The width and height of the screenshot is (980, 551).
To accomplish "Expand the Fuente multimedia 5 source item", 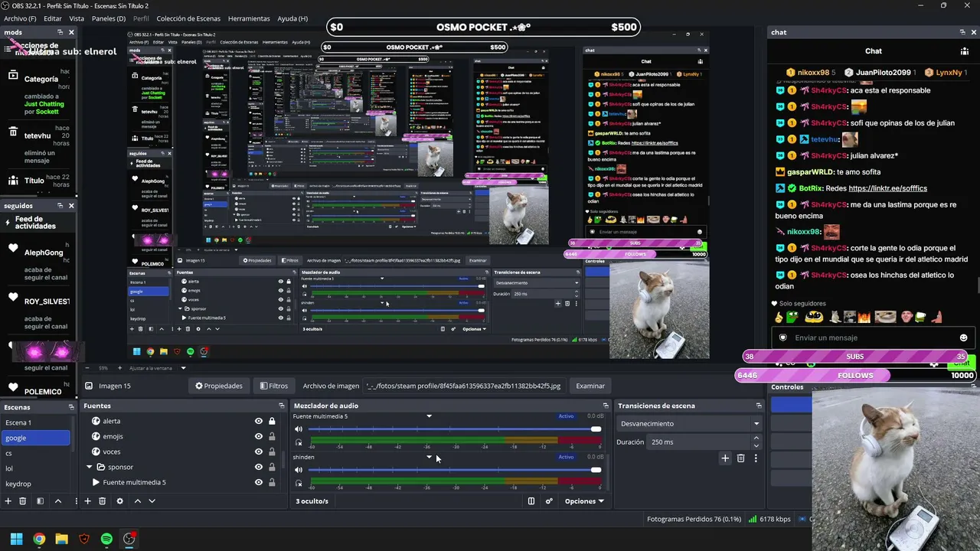I will point(96,482).
